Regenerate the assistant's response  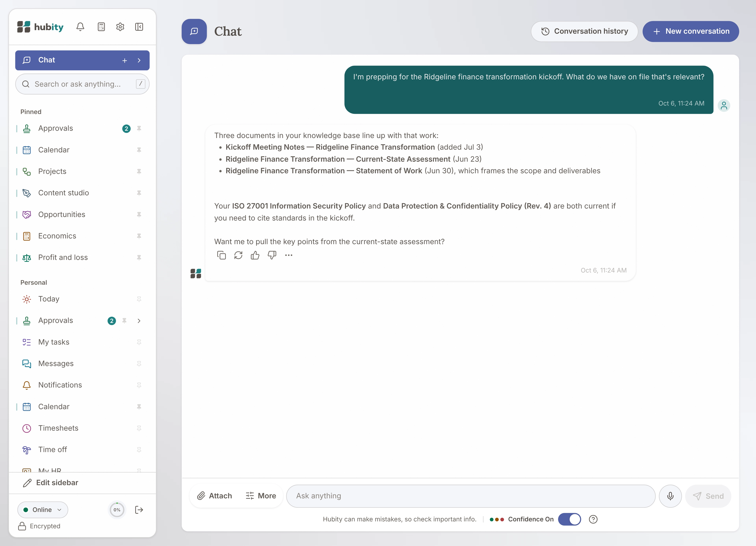coord(238,255)
